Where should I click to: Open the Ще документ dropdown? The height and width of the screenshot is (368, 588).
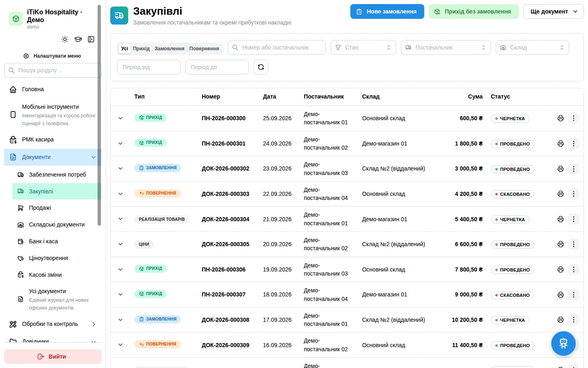[553, 11]
